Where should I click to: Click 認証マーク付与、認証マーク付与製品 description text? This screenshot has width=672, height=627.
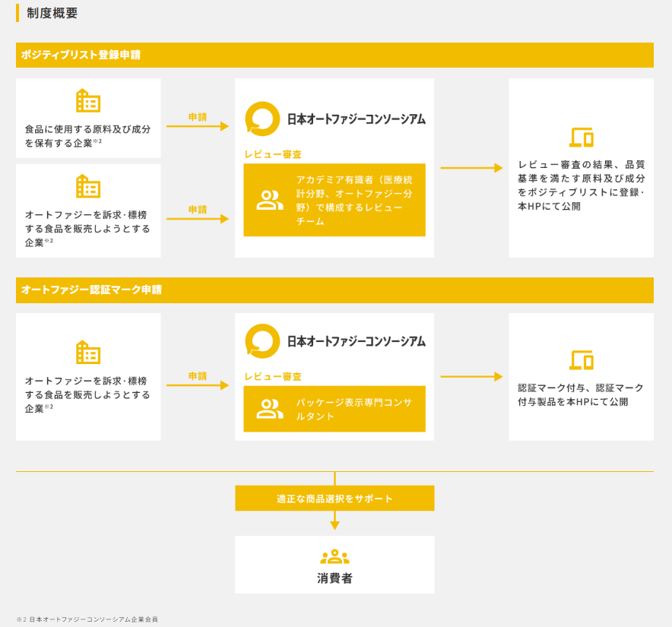[x=581, y=394]
